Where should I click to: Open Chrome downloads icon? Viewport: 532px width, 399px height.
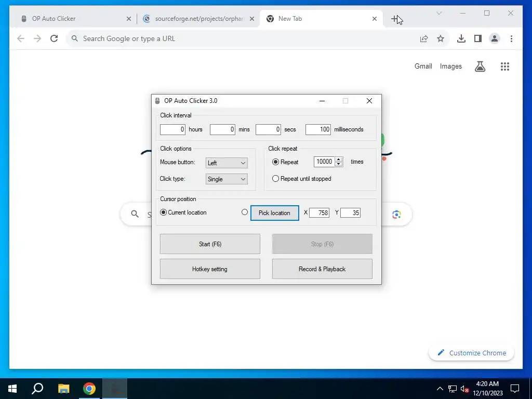click(461, 38)
